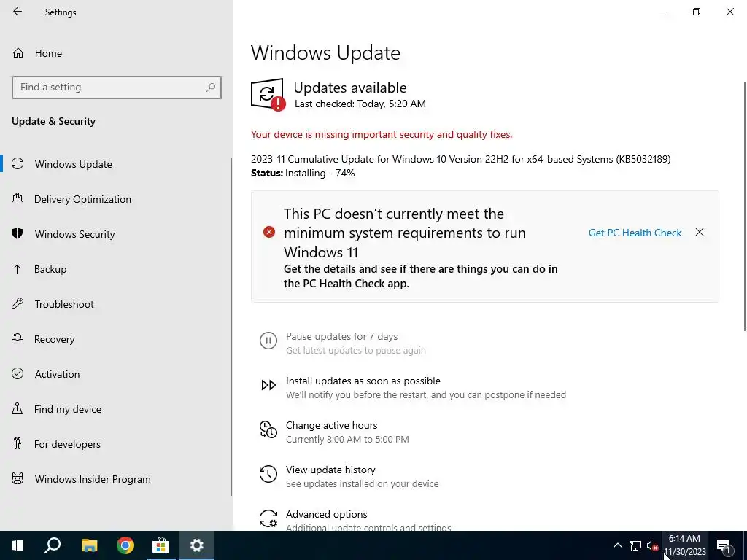Click the muted volume speaker icon
This screenshot has height=560, width=747.
pos(653,545)
